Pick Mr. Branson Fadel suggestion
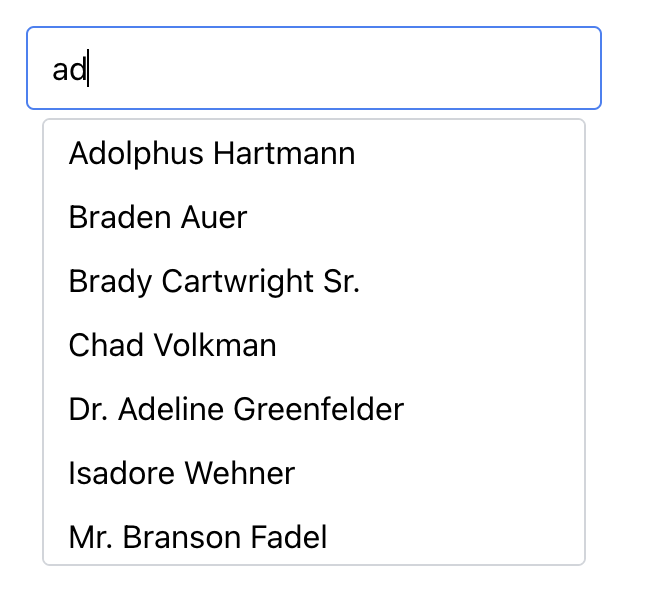The height and width of the screenshot is (612, 666). (x=198, y=538)
